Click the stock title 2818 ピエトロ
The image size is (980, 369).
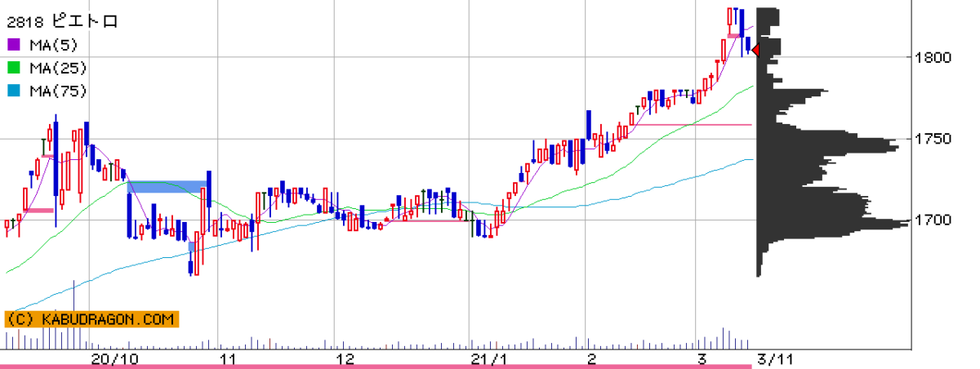[62, 21]
